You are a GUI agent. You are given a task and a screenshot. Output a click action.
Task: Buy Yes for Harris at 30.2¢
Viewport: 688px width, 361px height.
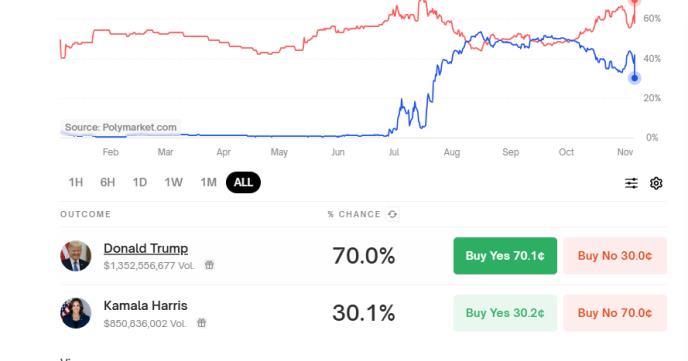coord(505,313)
